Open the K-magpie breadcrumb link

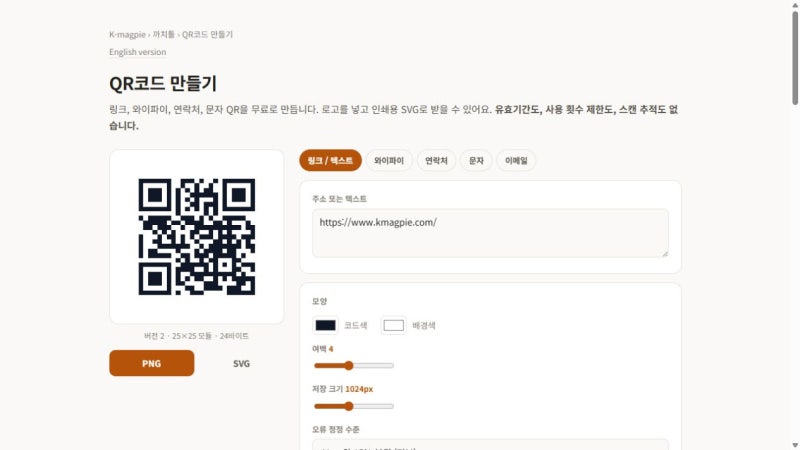127,34
